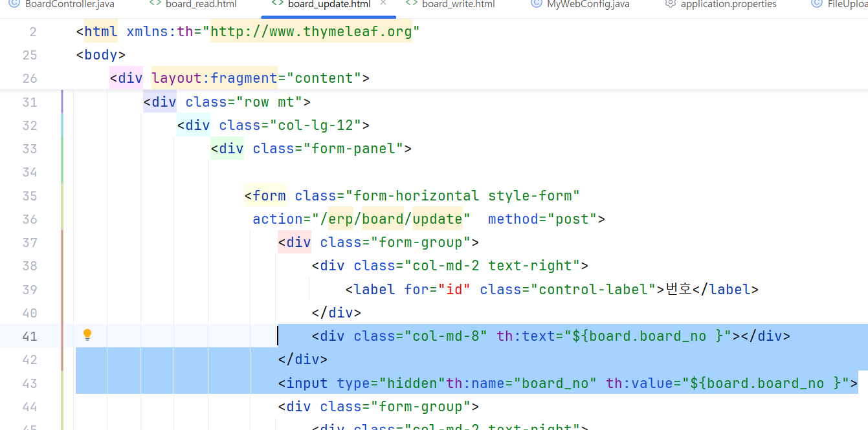Click the Java class icon on the MyWebConfig.java tab
The width and height of the screenshot is (868, 430).
(536, 4)
